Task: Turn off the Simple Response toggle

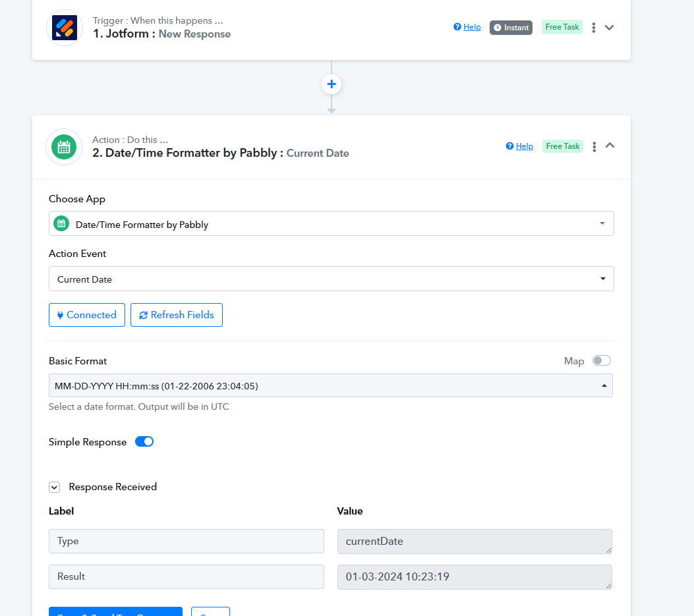Action: click(144, 441)
